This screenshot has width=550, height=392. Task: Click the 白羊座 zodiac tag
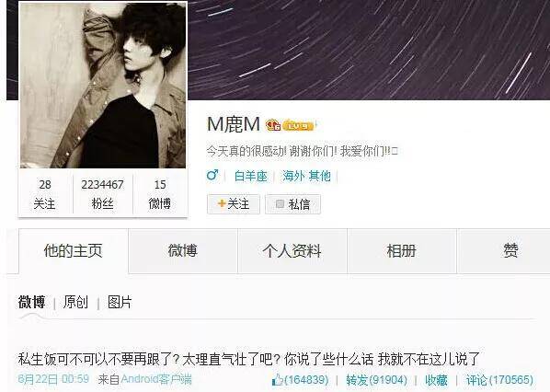point(251,176)
